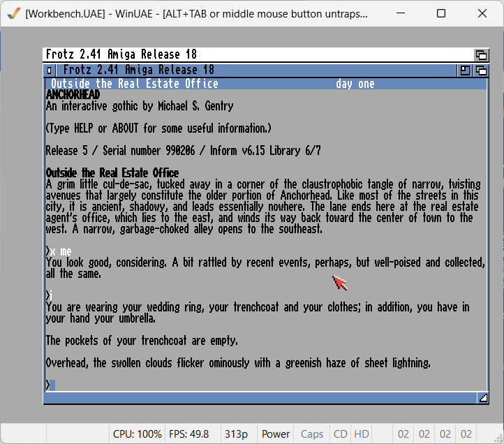The height and width of the screenshot is (444, 504).
Task: Click the Caps indicator in status bar
Action: pos(312,434)
